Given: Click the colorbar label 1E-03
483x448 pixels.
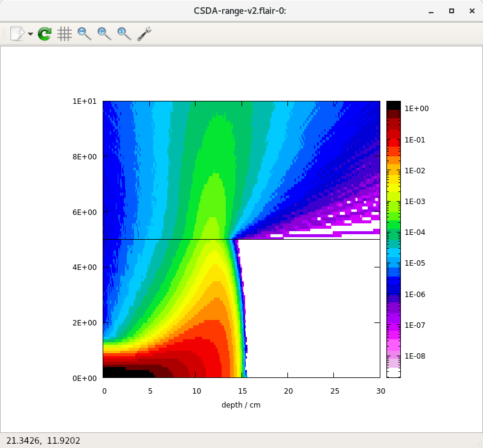Looking at the screenshot, I should point(415,202).
